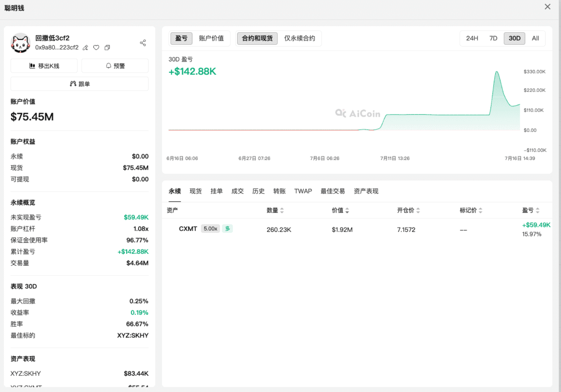Sort table by 价值 column
561x392 pixels.
click(x=340, y=210)
